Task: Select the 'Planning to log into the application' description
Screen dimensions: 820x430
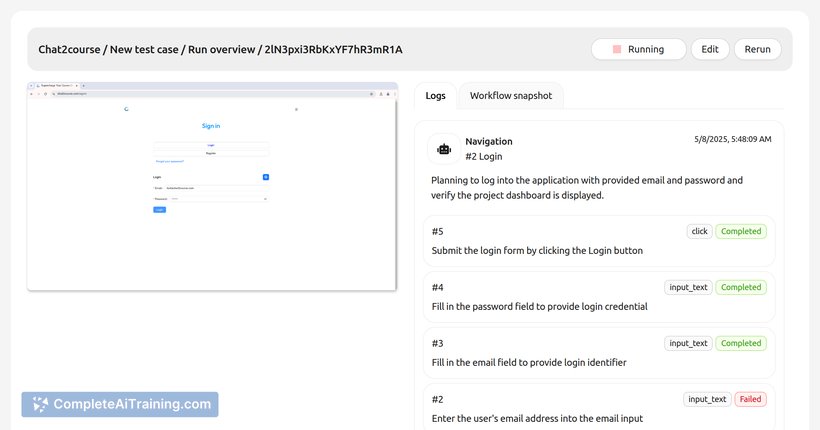Action: tap(587, 187)
